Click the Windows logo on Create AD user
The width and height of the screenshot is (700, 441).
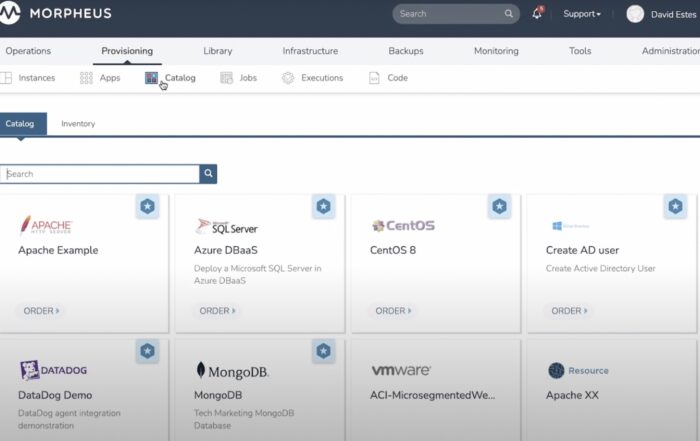point(571,226)
